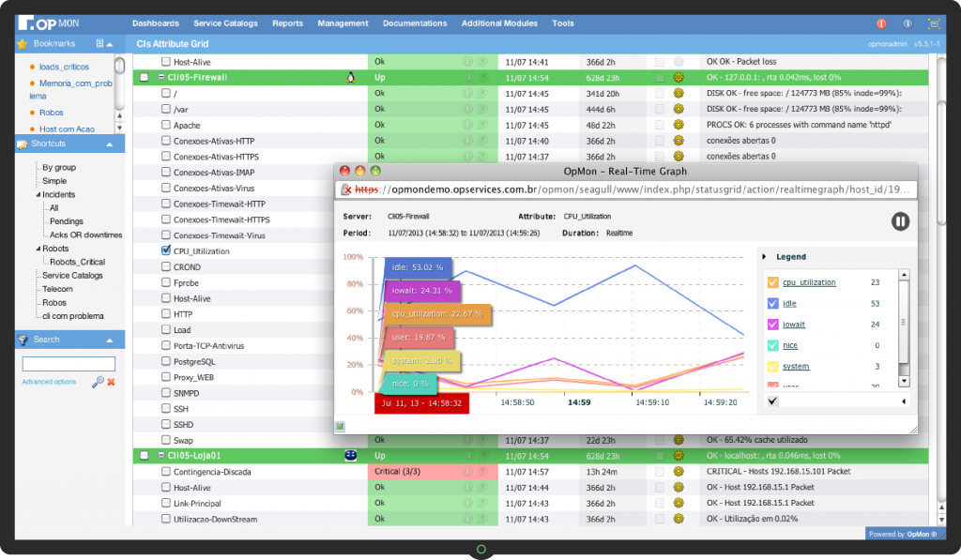961x560 pixels.
Task: Click the info icon on Cli05-Firewall status cell
Action: [x=467, y=77]
